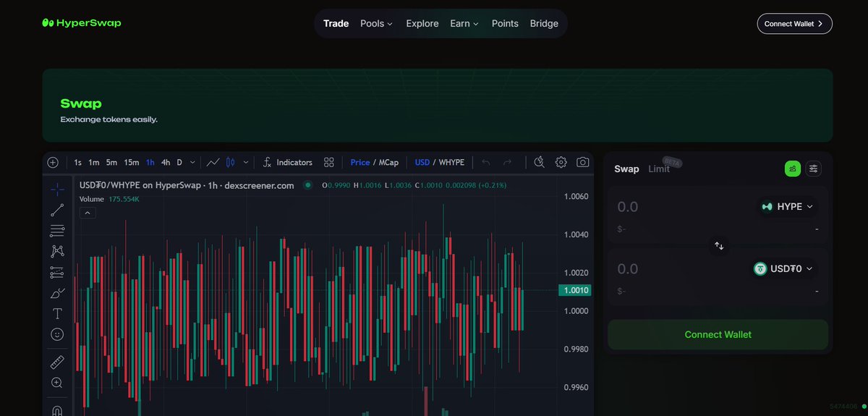Collapse the indicator legend chevron
This screenshot has height=416, width=868.
[87, 213]
